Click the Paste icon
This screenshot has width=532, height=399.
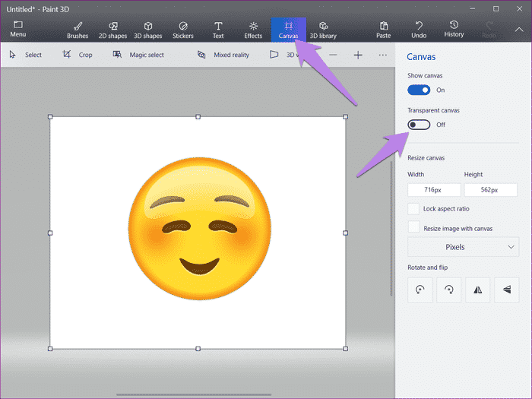pyautogui.click(x=384, y=26)
